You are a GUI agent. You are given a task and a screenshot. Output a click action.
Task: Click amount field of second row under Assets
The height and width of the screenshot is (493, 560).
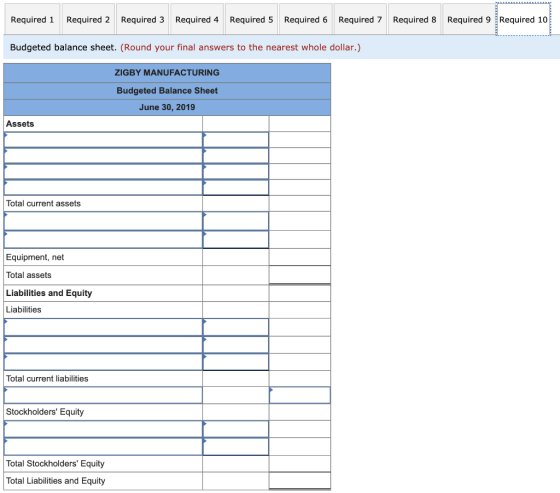pos(236,156)
